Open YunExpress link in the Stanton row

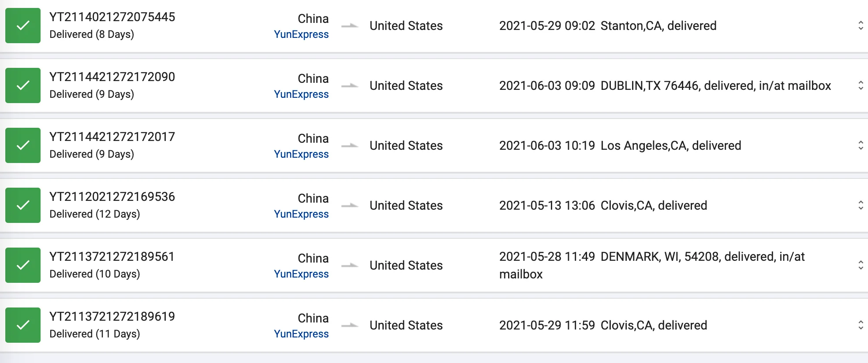point(301,34)
